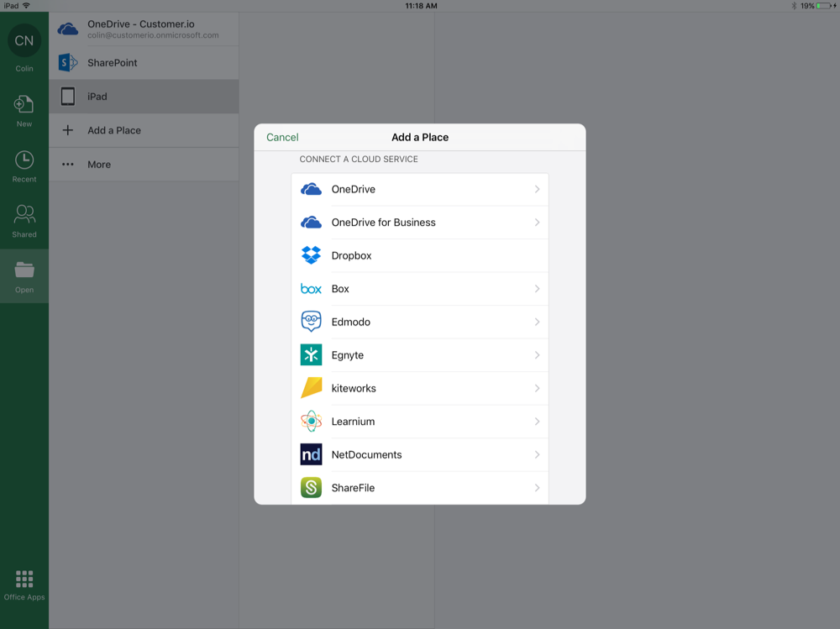The width and height of the screenshot is (840, 629).
Task: Choose kiteworks cloud service label
Action: [x=354, y=389]
